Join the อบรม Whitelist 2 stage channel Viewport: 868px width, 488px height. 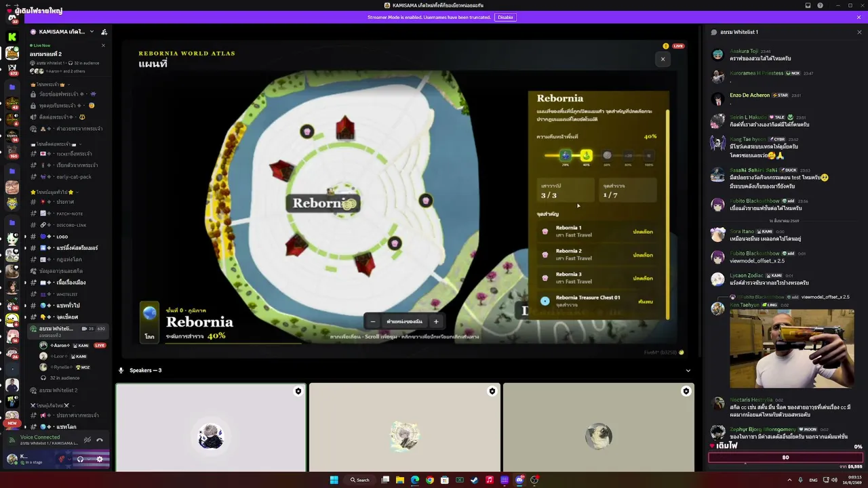[x=69, y=390]
